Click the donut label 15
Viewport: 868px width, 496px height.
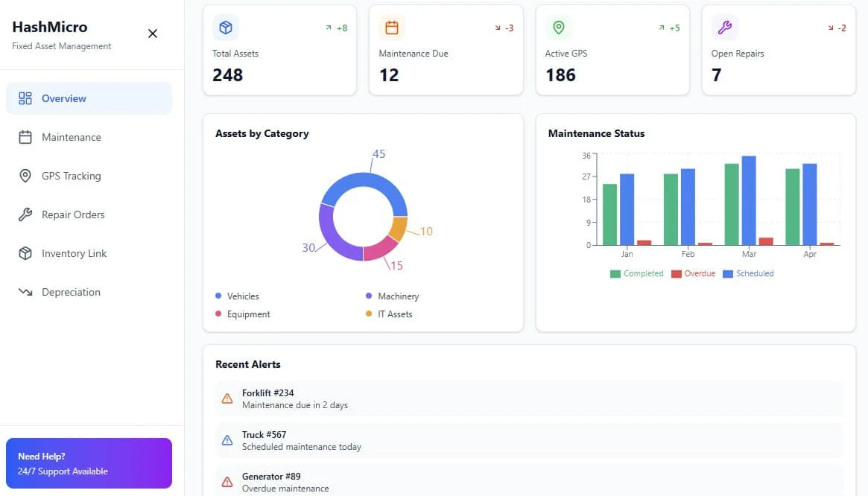[x=396, y=266]
